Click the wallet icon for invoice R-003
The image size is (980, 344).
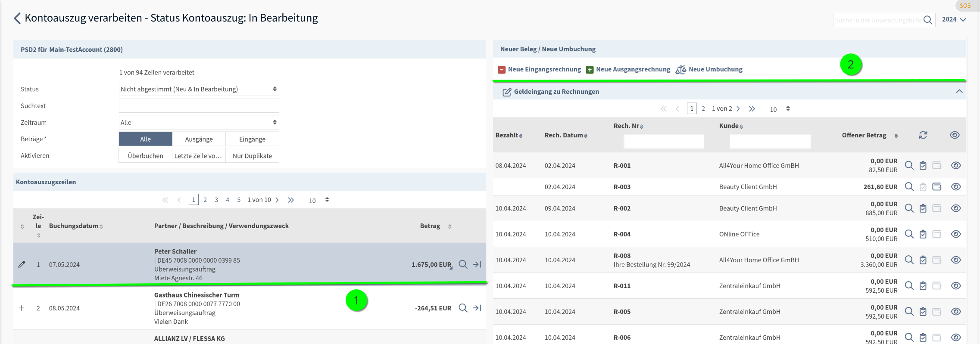pyautogui.click(x=936, y=187)
